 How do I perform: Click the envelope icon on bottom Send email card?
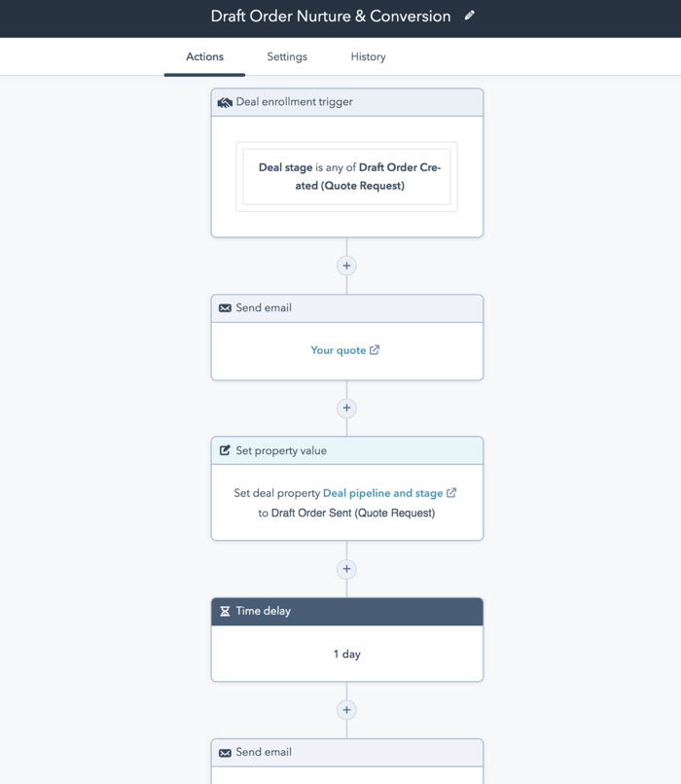click(225, 753)
